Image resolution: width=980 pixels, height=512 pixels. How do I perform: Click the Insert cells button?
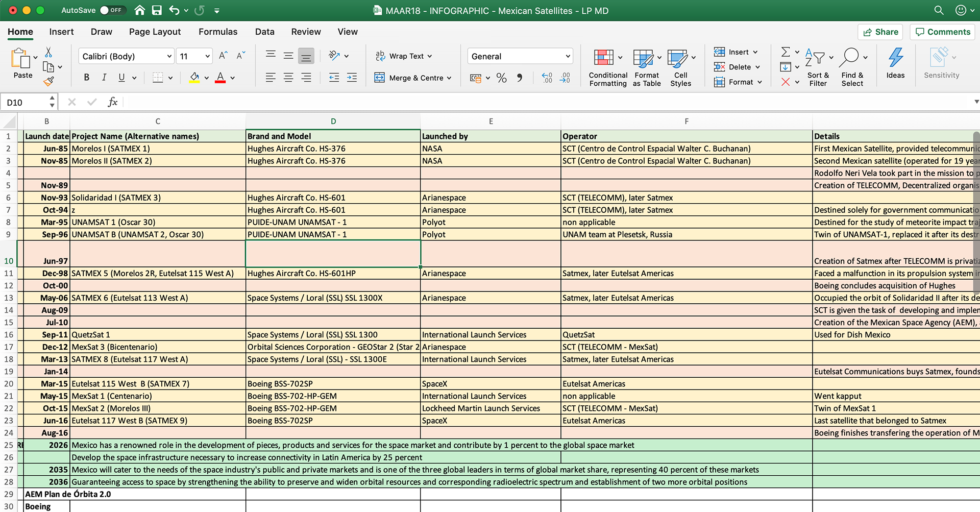[736, 52]
